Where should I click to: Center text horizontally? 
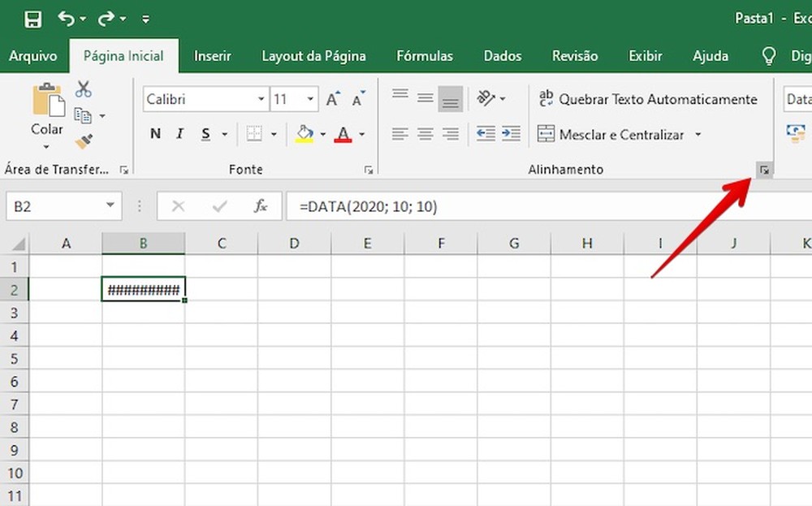click(425, 134)
